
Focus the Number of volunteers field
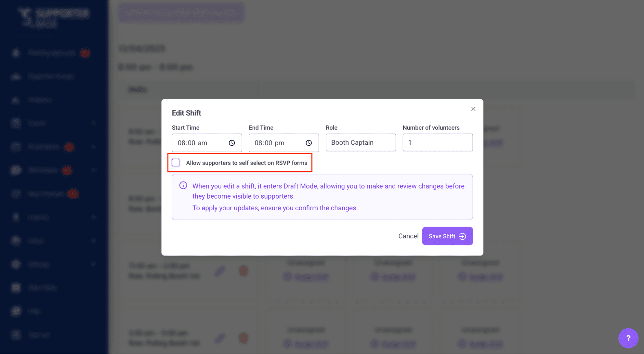(437, 143)
